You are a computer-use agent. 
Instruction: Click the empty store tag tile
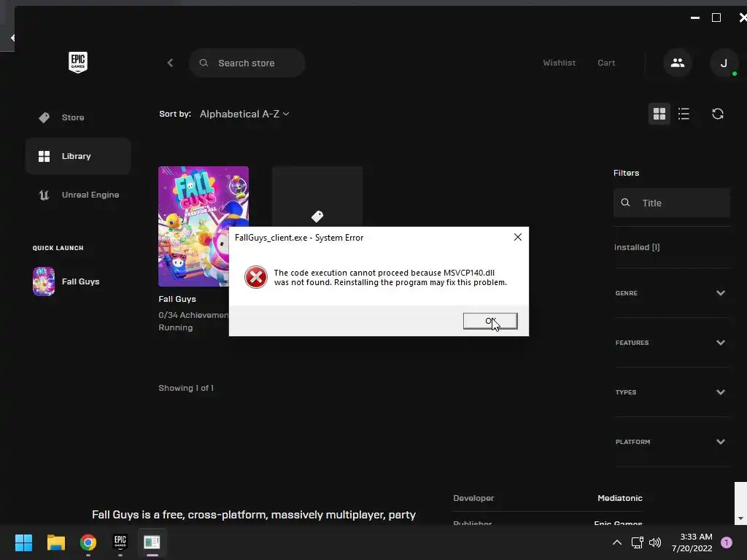pyautogui.click(x=317, y=197)
